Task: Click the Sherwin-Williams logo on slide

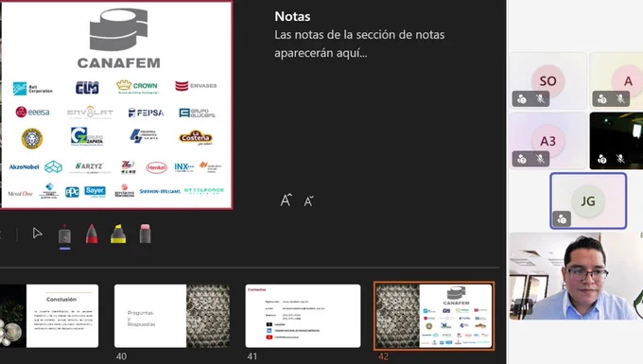Action: tap(160, 191)
